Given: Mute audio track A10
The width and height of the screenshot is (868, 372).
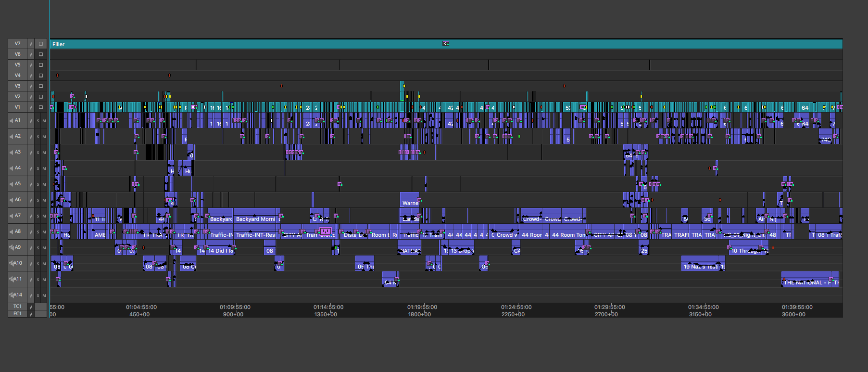Looking at the screenshot, I should 44,264.
